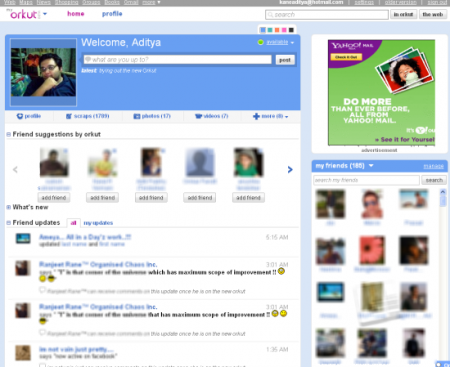This screenshot has height=367, width=450.
Task: Collapse the Friend suggestions by orkut section
Action: [9, 134]
